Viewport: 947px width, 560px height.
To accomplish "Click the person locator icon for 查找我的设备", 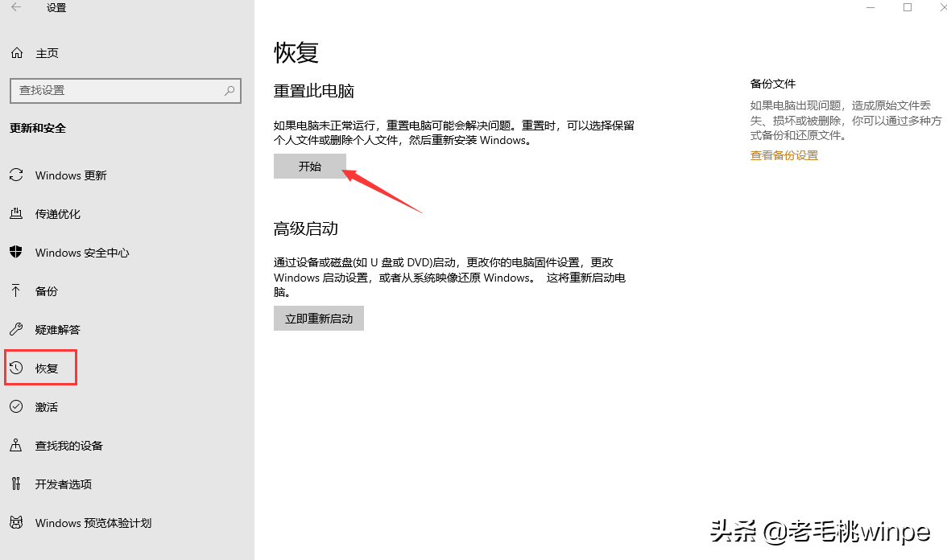I will click(16, 446).
